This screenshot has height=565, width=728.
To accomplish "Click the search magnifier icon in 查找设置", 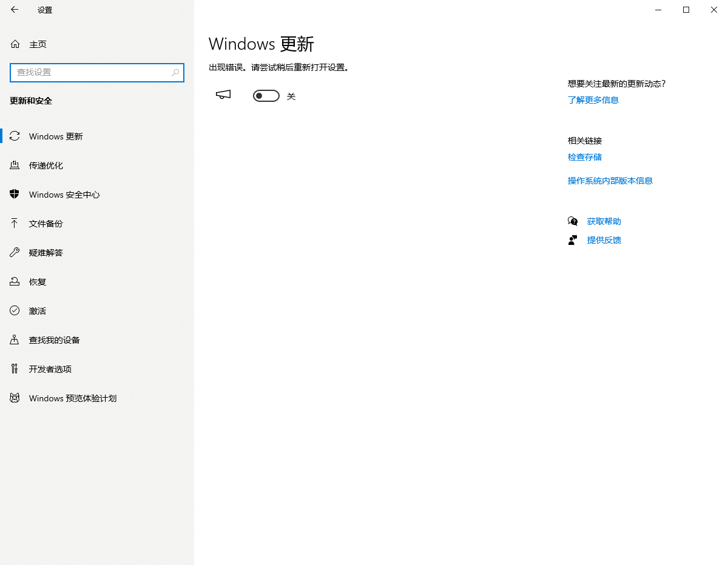I will (x=175, y=72).
